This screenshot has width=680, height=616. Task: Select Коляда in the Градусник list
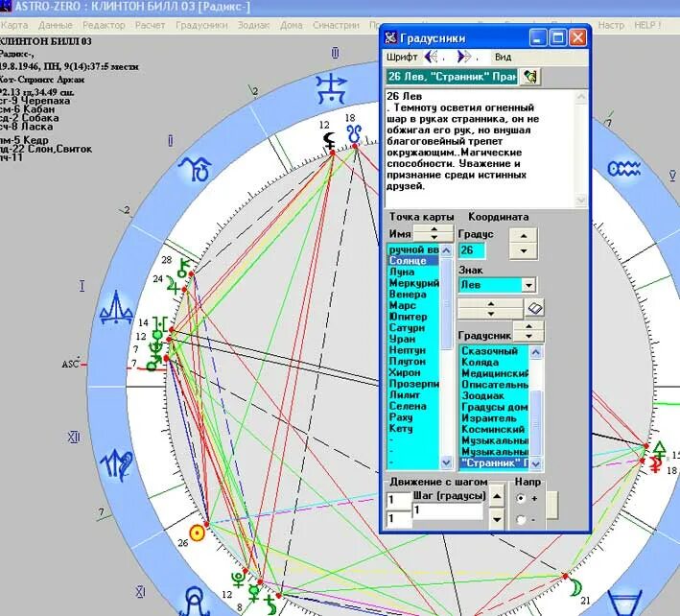click(494, 363)
